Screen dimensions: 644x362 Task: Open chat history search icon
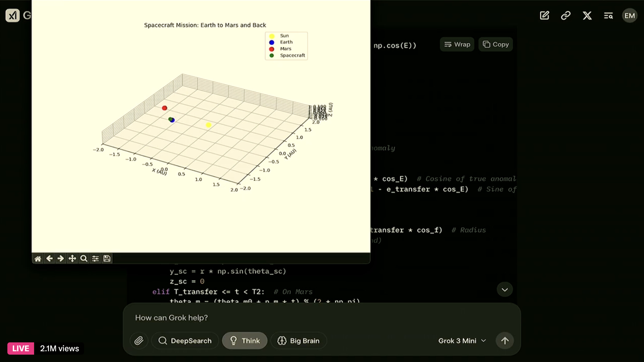pos(608,15)
